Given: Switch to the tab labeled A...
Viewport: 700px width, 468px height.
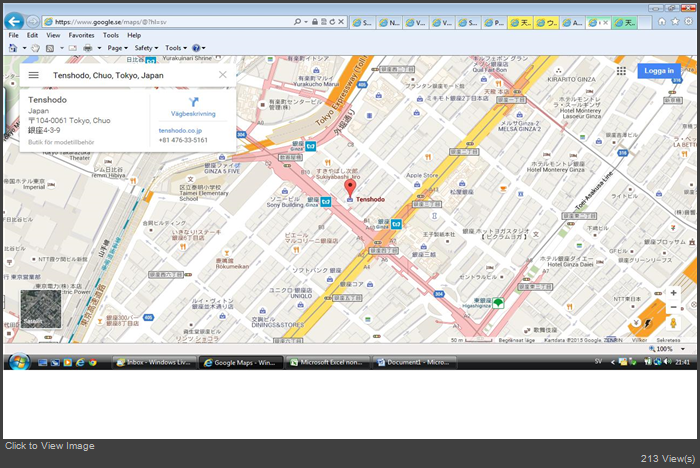Looking at the screenshot, I should click(572, 22).
